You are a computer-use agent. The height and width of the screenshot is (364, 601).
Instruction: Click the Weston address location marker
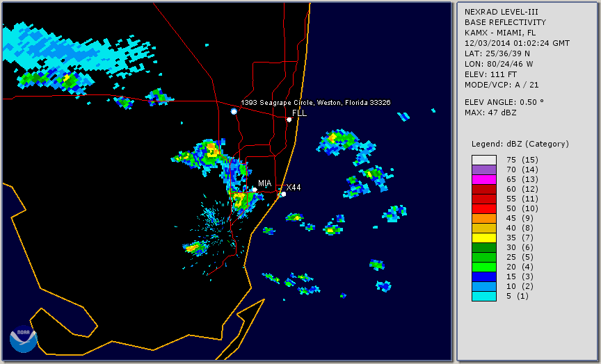(x=234, y=111)
